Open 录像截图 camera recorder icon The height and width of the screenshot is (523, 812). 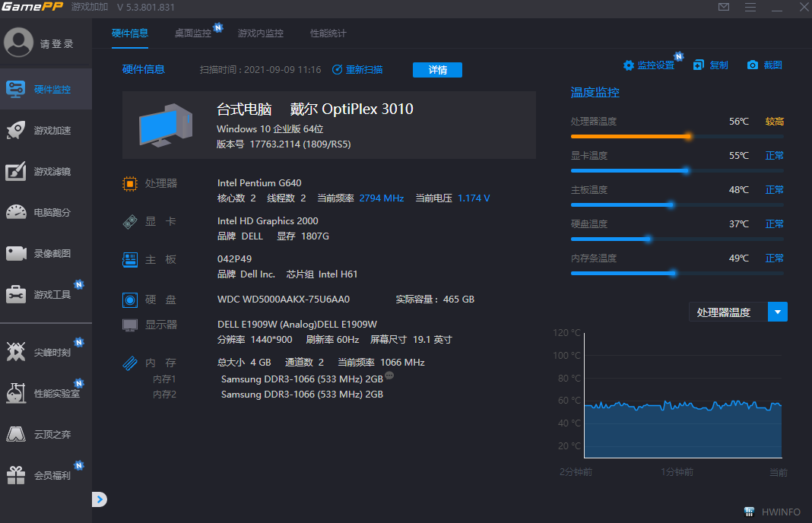16,253
